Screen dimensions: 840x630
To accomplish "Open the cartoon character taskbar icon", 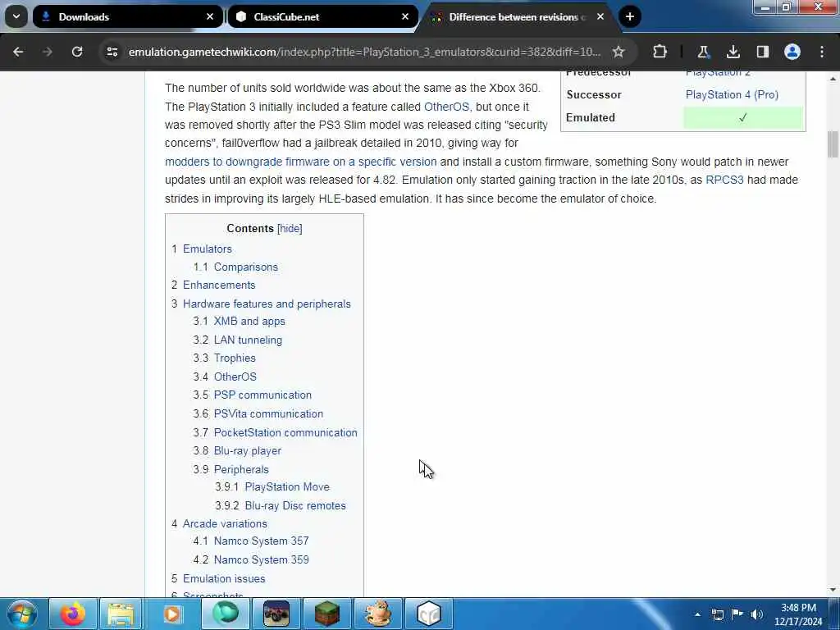I will click(377, 614).
